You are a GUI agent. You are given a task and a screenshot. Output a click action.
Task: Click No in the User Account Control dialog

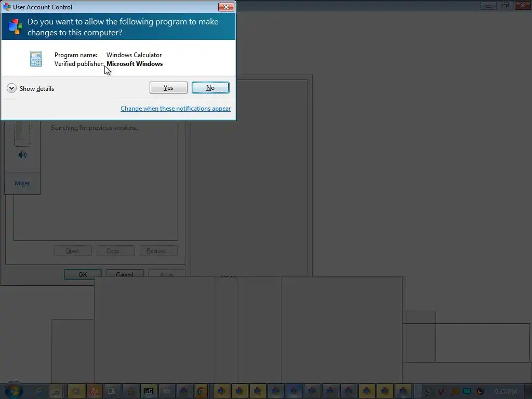click(210, 87)
